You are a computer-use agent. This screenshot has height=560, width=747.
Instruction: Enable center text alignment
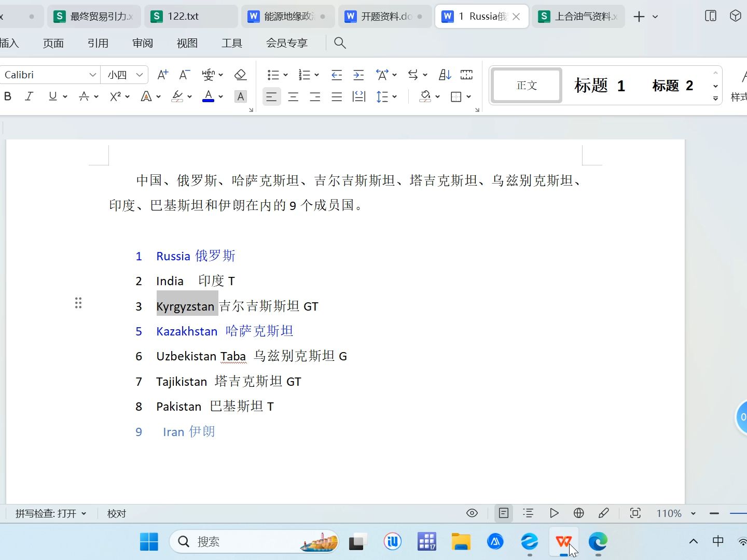coord(293,96)
